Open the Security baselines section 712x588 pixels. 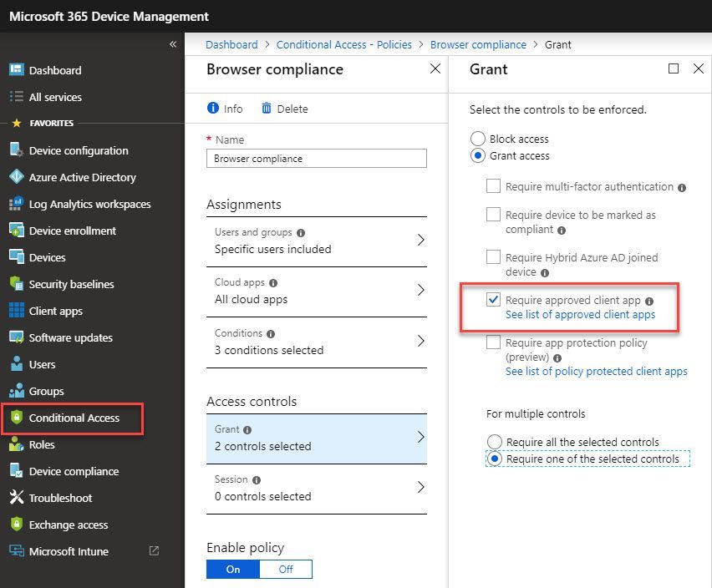tap(79, 284)
